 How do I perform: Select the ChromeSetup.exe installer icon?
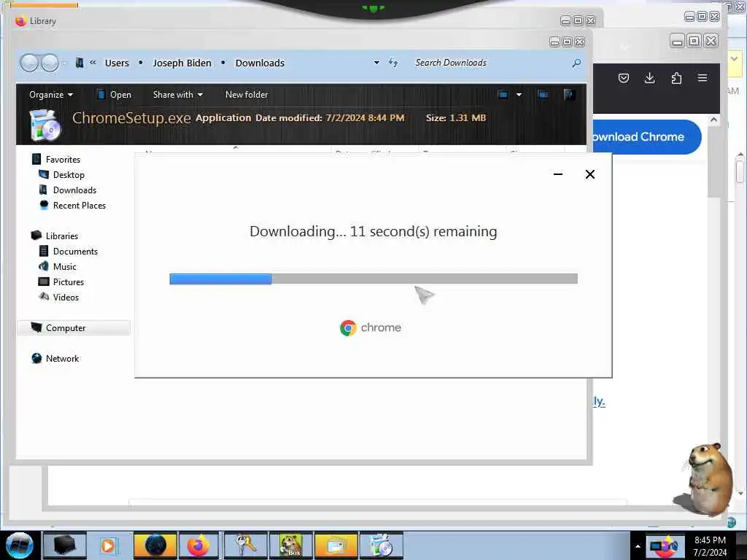45,125
